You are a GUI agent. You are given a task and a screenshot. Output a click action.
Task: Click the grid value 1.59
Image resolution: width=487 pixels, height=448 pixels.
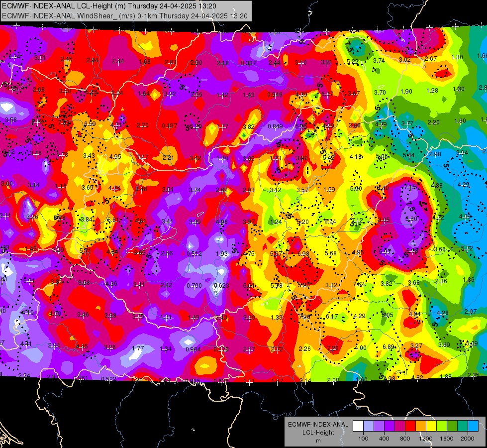[329, 189]
